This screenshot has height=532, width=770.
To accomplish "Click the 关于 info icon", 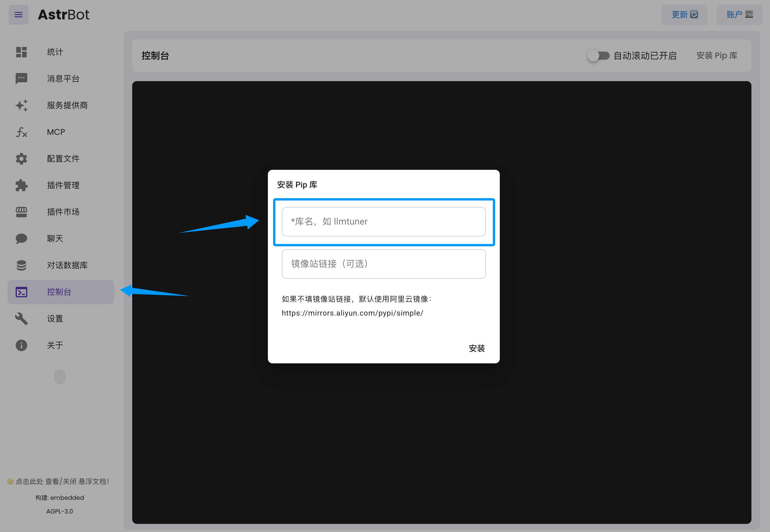I will [x=21, y=345].
